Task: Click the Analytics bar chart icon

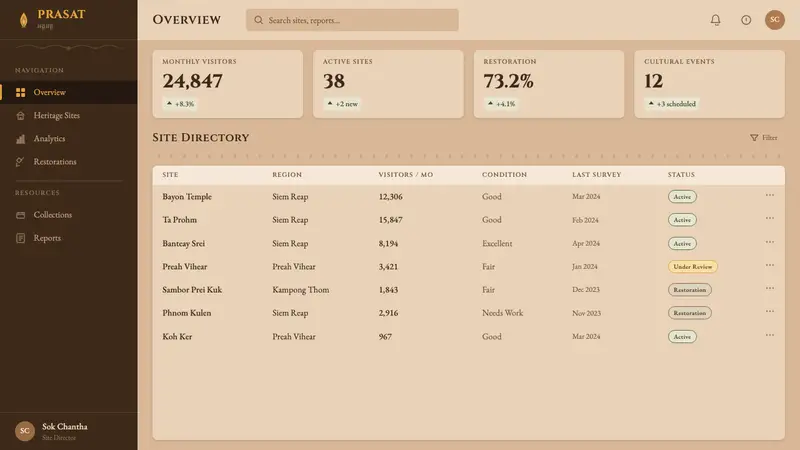Action: coord(20,139)
